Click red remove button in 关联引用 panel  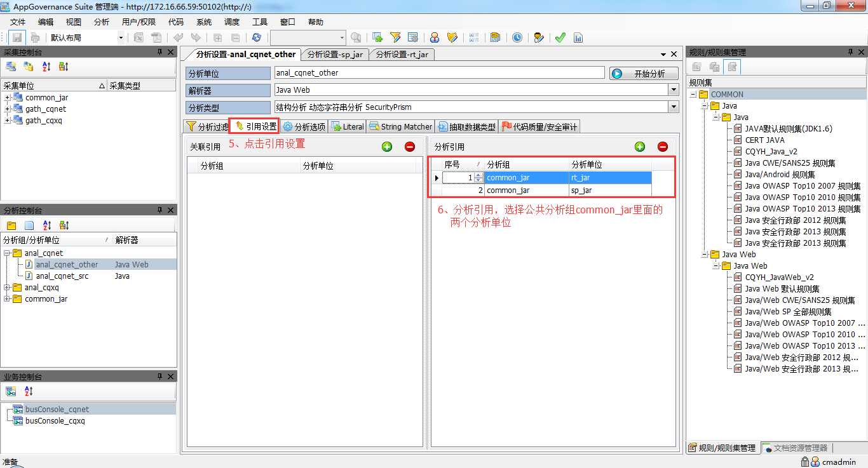(x=410, y=147)
